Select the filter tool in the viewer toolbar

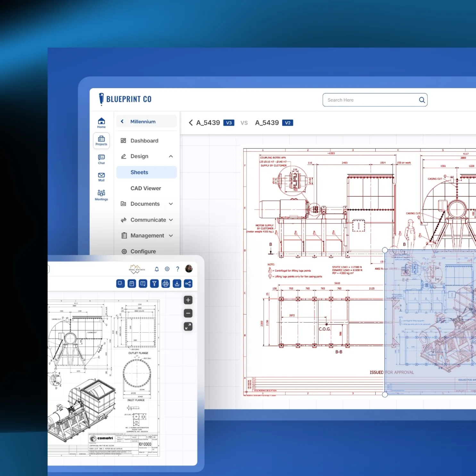(x=154, y=283)
